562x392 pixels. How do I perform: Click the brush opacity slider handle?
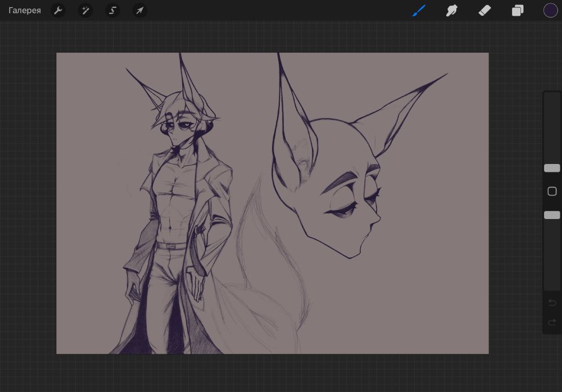click(x=552, y=215)
